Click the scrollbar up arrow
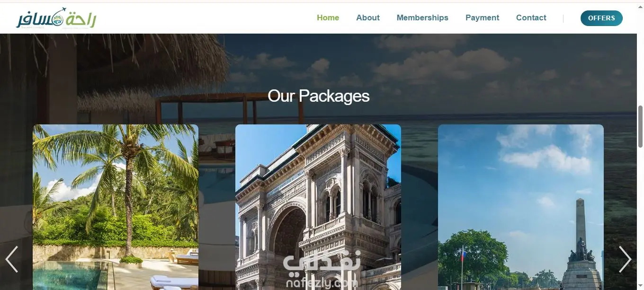644x290 pixels. tap(640, 6)
